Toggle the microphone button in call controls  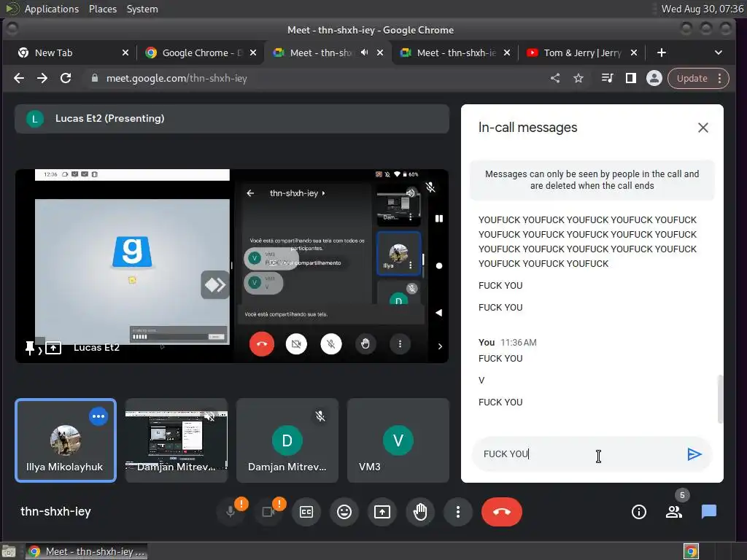(231, 512)
